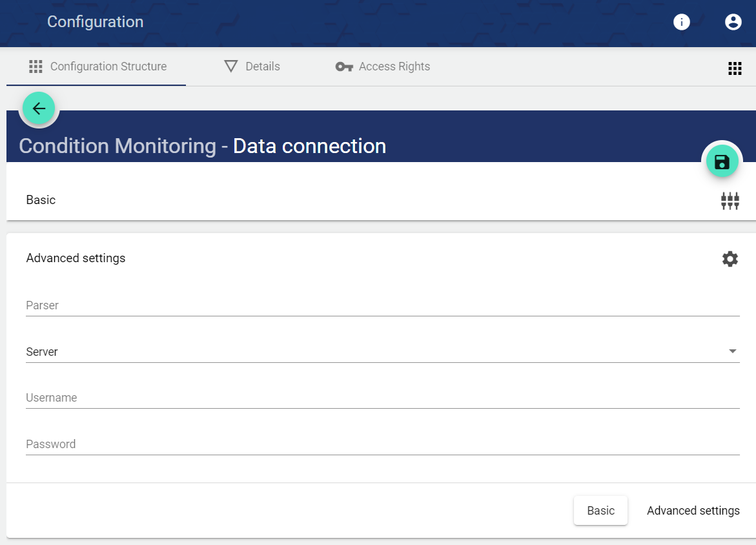Expand the Server dropdown arrow

(x=732, y=351)
